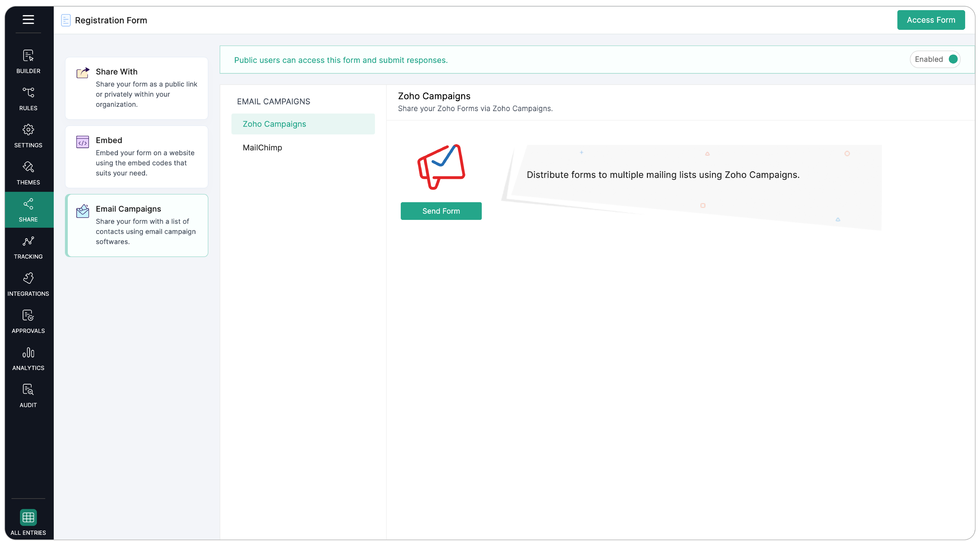Toggle the Enabled public access switch
Screen dimensions: 980x541
[935, 59]
